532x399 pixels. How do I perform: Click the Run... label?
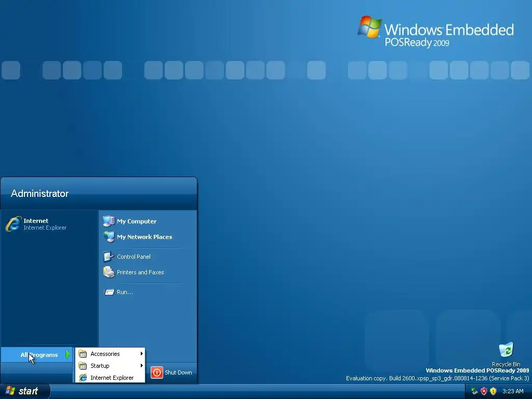pos(125,292)
